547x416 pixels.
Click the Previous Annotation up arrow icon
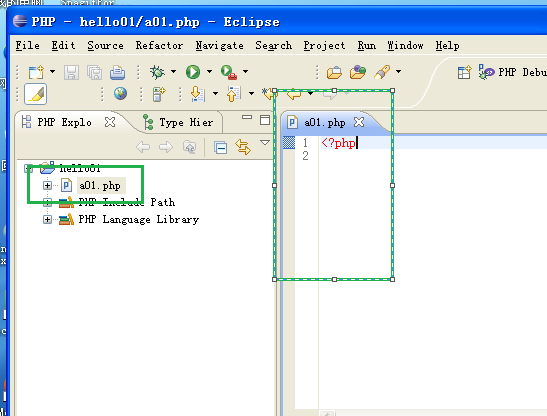pos(234,94)
